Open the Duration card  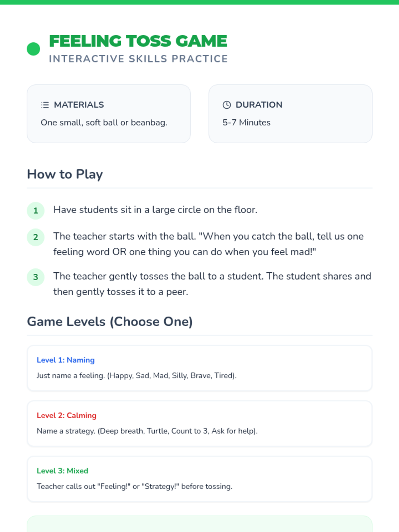290,114
